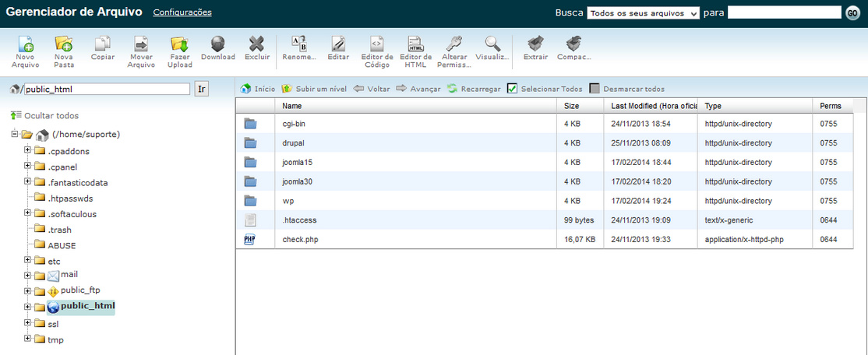
Task: Click the Excluir delete icon
Action: 256,44
